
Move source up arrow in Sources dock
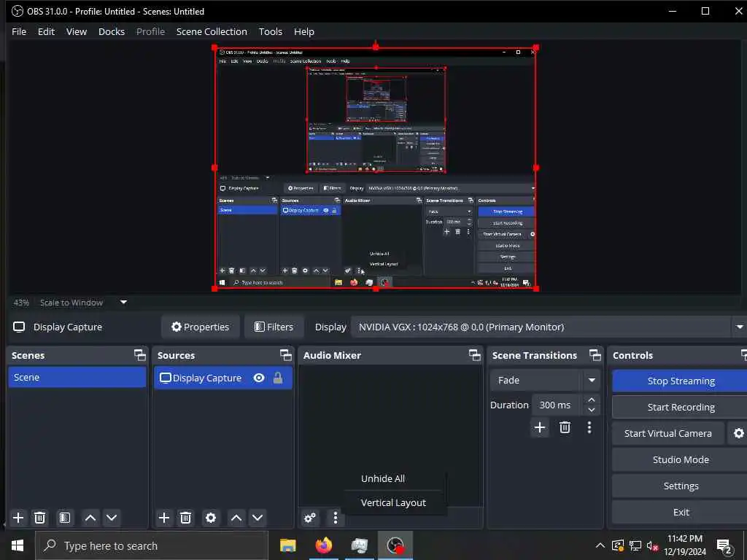pos(236,518)
